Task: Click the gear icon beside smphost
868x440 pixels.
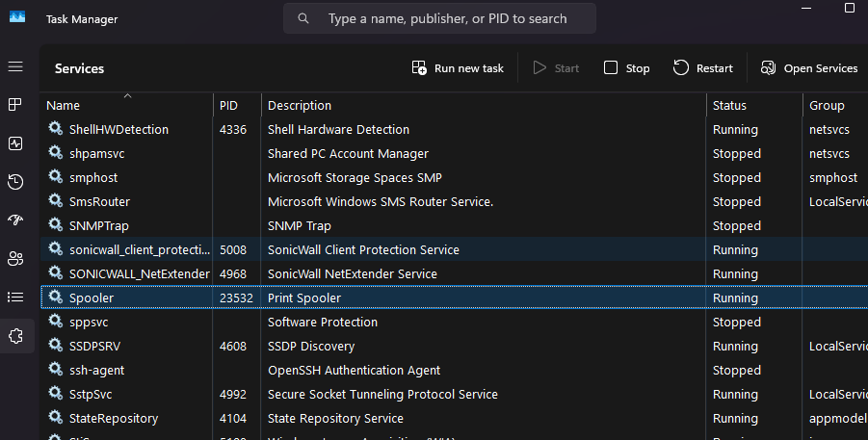Action: pos(55,176)
